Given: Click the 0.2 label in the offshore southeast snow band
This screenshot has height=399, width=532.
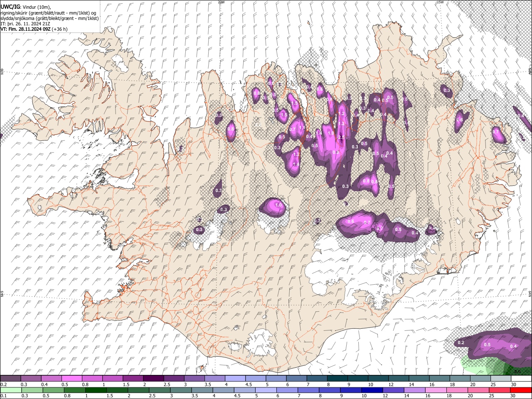Looking at the screenshot, I should click(461, 343).
